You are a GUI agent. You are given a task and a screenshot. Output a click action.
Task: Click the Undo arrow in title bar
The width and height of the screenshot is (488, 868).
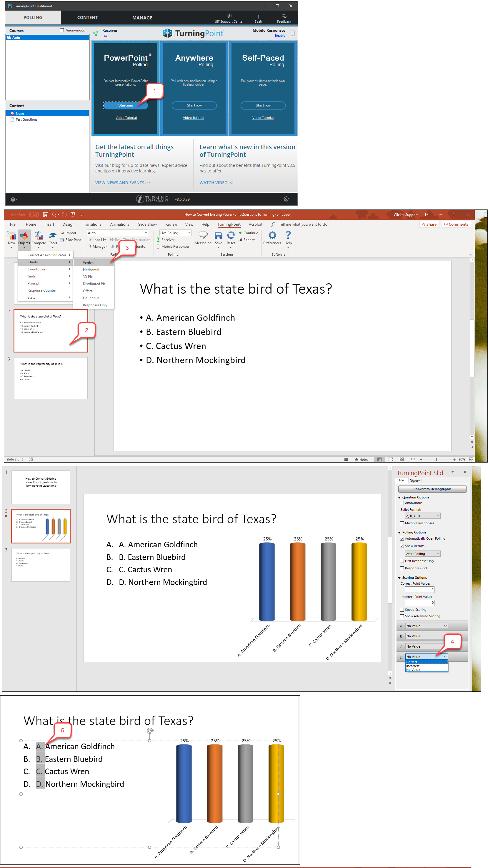54,214
